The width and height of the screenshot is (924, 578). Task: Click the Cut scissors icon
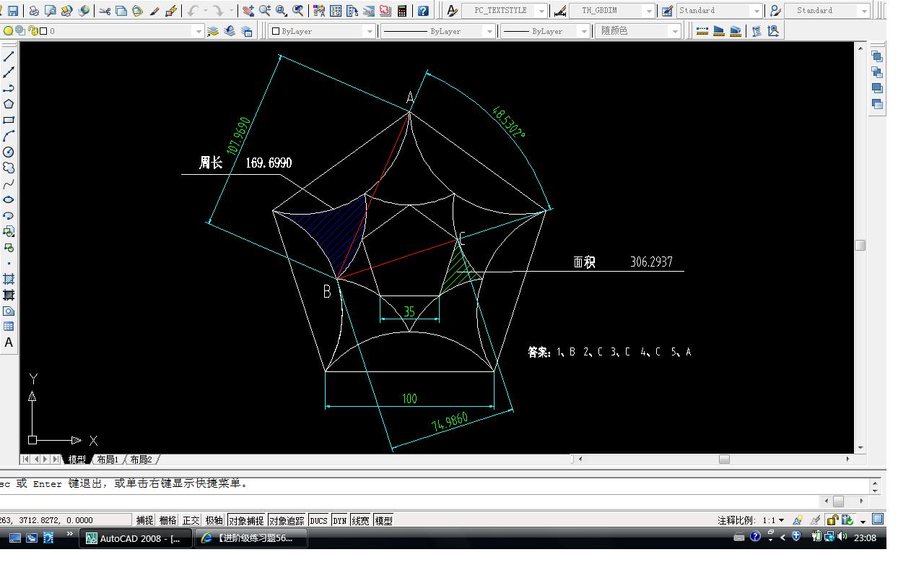coord(105,11)
